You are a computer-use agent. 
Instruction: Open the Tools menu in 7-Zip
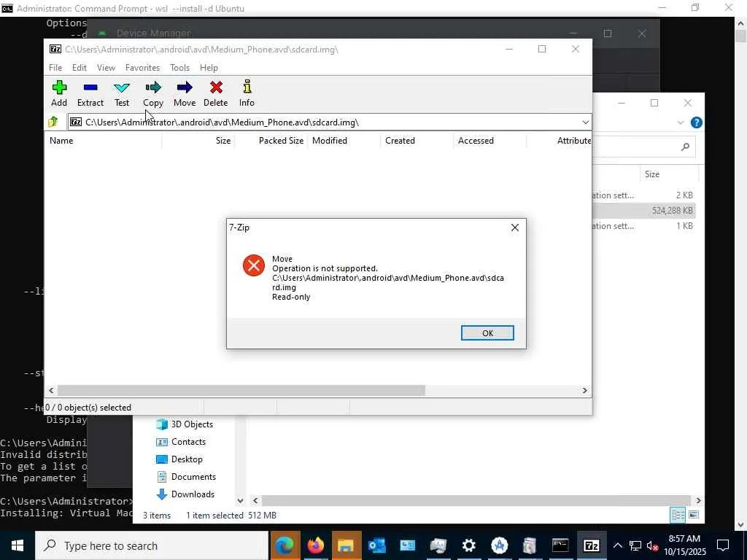point(179,68)
